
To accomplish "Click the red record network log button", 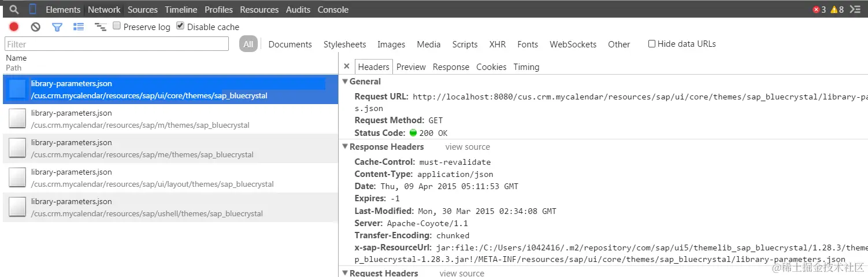I will click(14, 27).
